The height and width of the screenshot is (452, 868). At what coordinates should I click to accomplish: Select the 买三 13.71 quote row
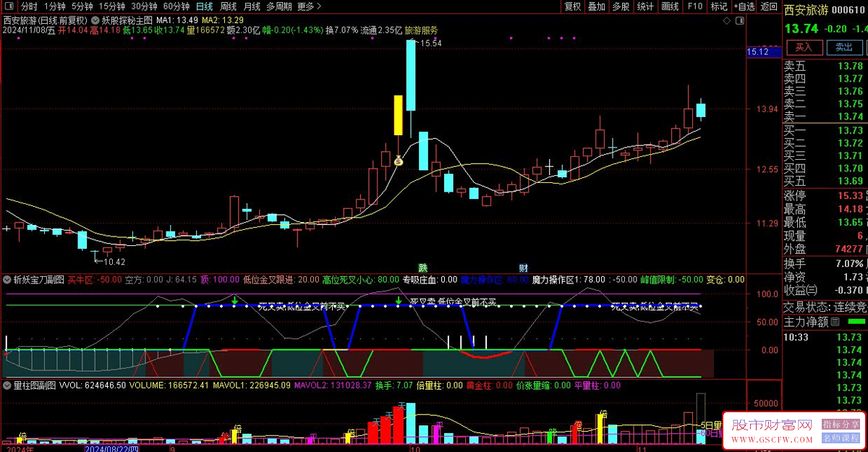click(825, 155)
